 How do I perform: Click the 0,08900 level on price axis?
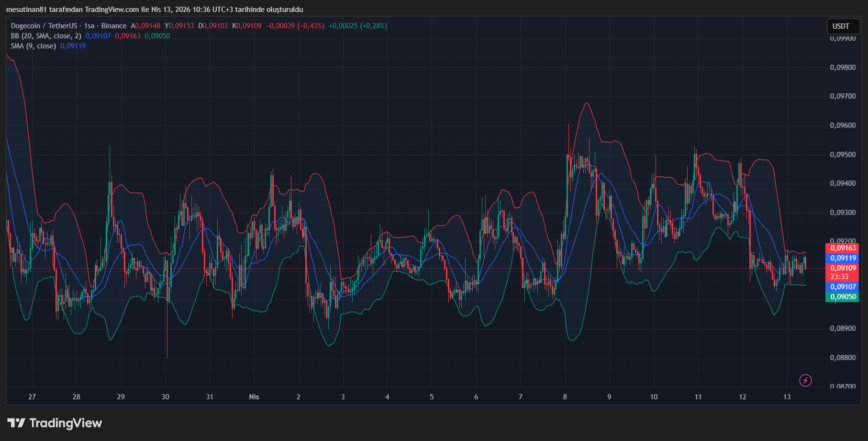pos(843,328)
